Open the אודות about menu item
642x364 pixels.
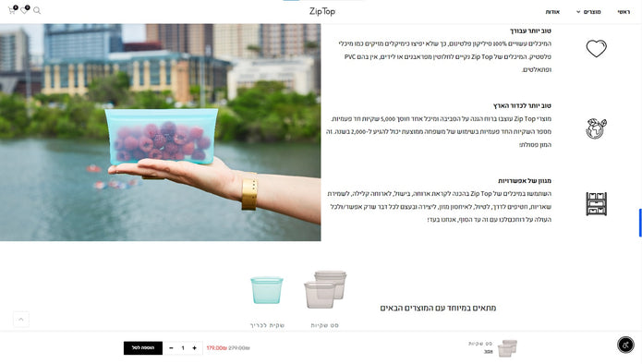click(x=552, y=12)
